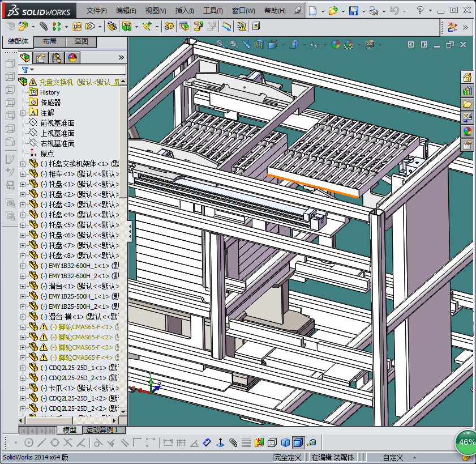The height and width of the screenshot is (464, 476).
Task: Expand the 注解 annotations folder
Action: pos(23,113)
